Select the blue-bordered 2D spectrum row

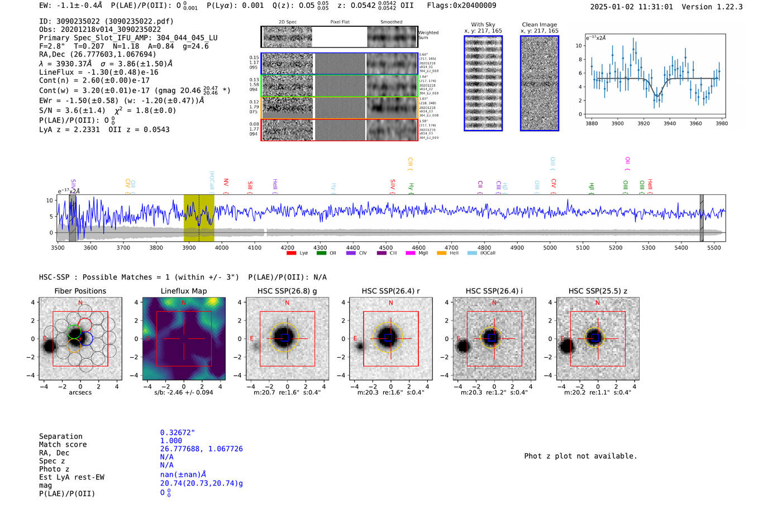pyautogui.click(x=340, y=64)
